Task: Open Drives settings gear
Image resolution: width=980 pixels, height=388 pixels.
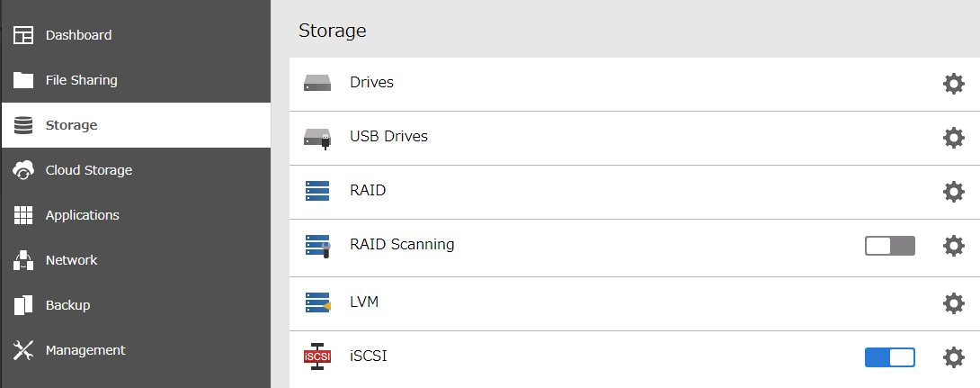Action: pos(953,84)
